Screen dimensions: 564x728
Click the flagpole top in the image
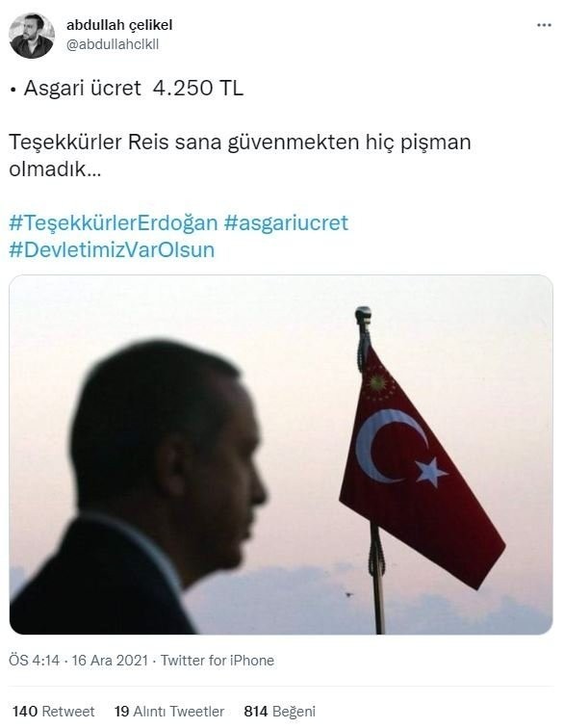click(x=363, y=314)
